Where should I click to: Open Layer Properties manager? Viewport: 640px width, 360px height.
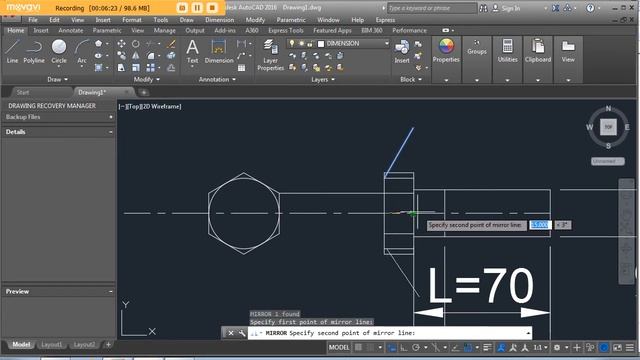click(x=270, y=55)
